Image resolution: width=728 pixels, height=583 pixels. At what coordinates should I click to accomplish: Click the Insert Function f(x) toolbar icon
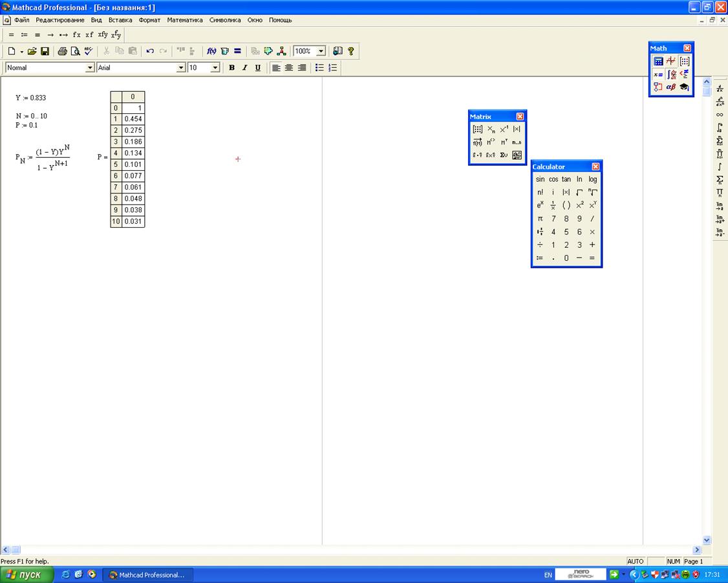[211, 51]
